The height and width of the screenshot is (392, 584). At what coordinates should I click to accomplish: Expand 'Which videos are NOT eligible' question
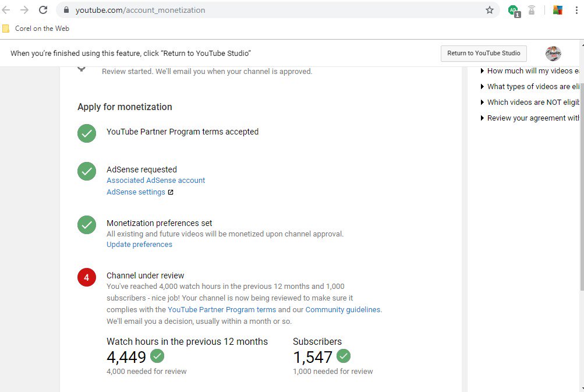pos(530,102)
